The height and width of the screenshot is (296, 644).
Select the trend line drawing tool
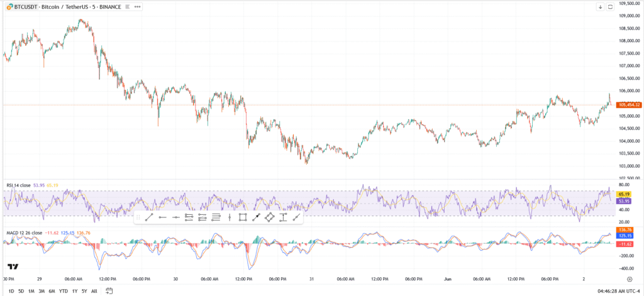(149, 217)
